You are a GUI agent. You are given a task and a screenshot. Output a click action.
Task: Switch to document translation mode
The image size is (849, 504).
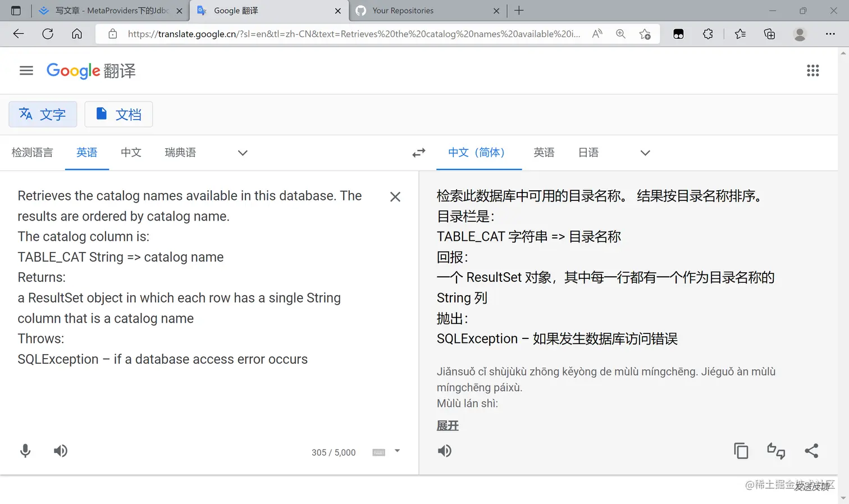pyautogui.click(x=118, y=114)
